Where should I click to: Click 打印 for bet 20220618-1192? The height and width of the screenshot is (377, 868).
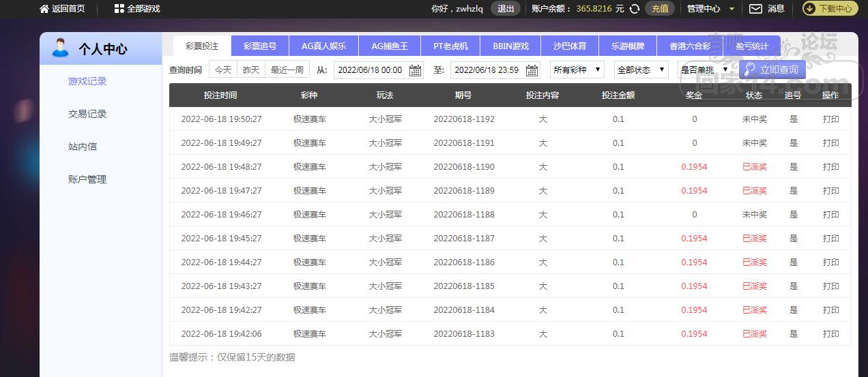point(830,119)
